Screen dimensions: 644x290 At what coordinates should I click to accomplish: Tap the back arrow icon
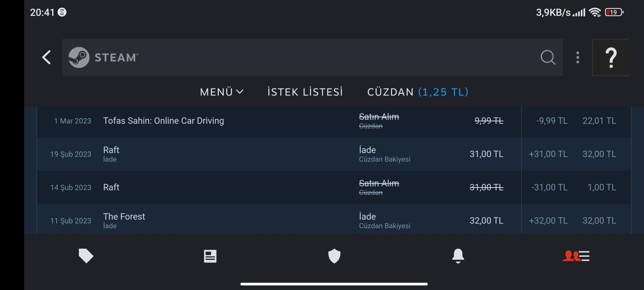(47, 57)
